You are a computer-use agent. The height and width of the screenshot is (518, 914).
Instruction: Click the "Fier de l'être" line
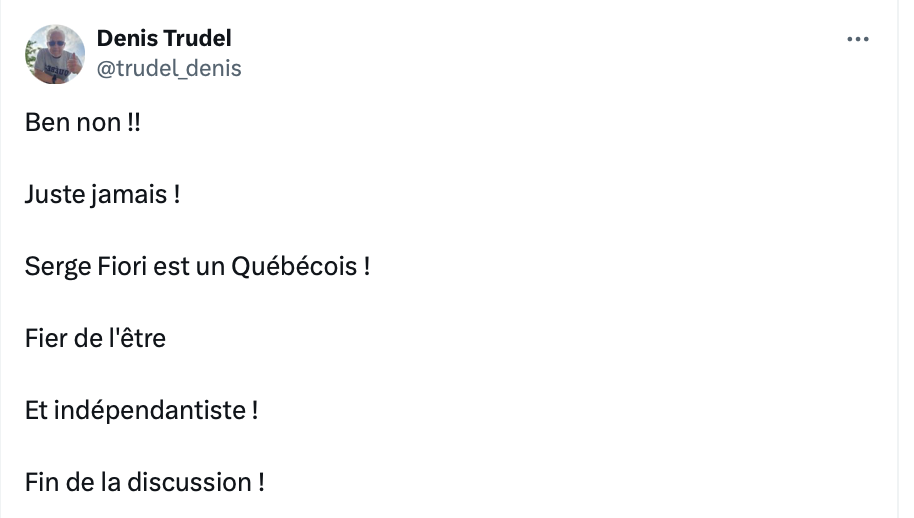click(96, 339)
